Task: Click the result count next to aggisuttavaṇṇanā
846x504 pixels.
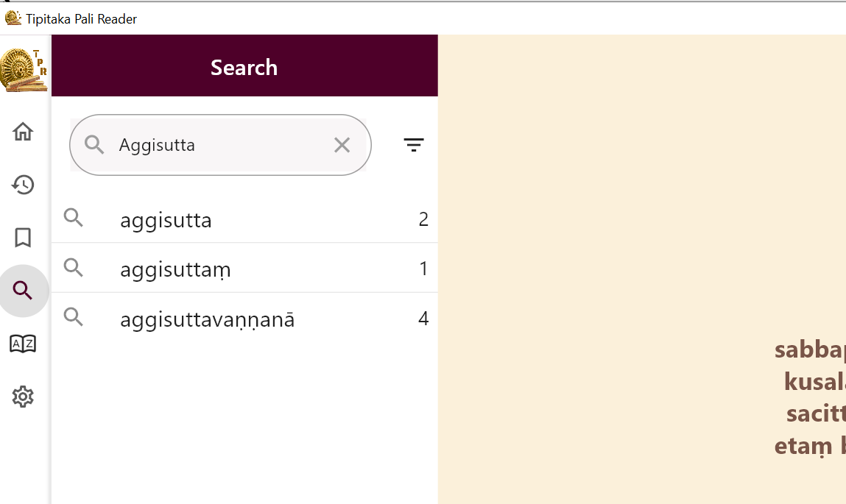Action: click(x=423, y=319)
